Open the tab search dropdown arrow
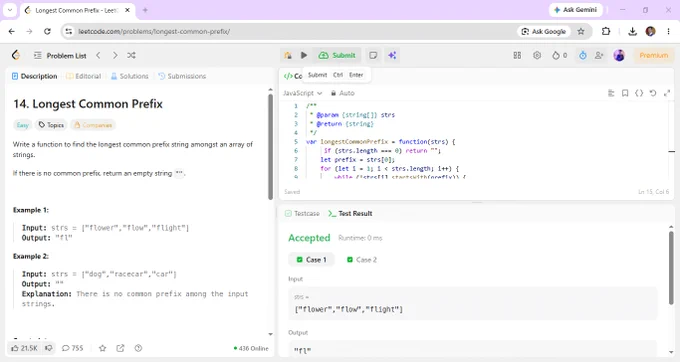This screenshot has width=680, height=362. coord(10,10)
